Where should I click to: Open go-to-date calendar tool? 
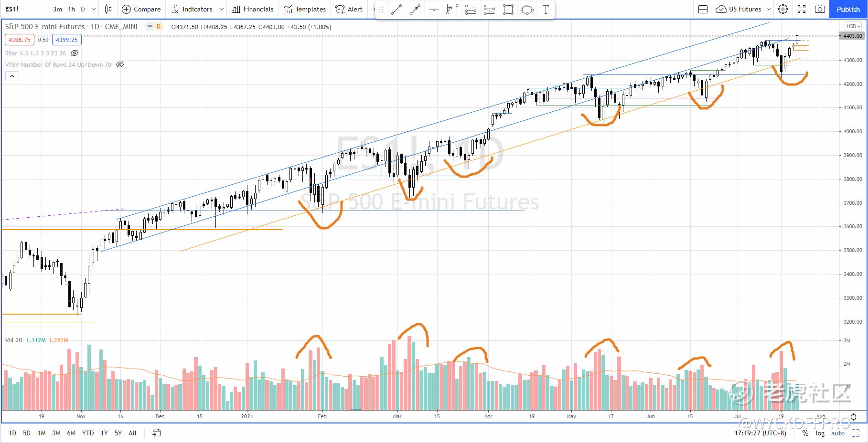156,433
